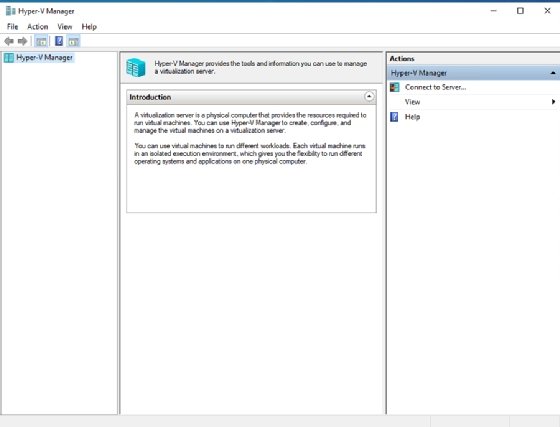Viewport: 560px width, 427px height.
Task: Click the teal server icon in center pane
Action: 136,67
